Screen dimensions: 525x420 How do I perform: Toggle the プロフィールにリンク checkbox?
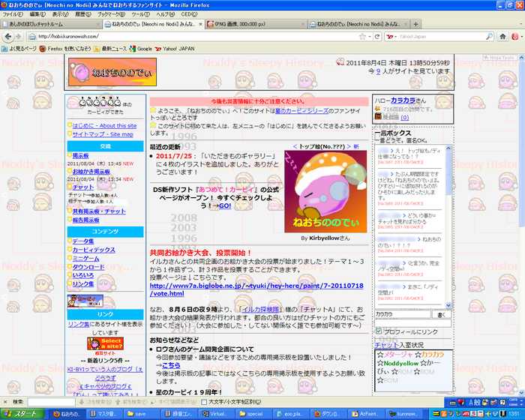click(379, 331)
